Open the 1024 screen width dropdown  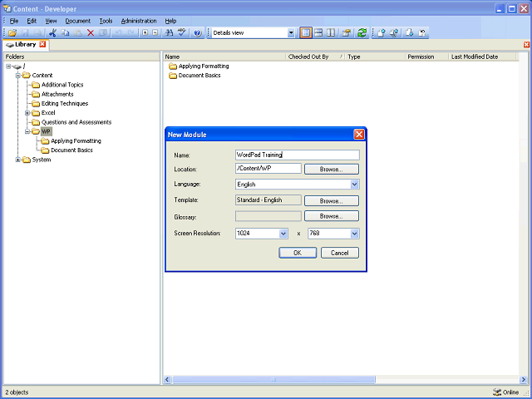coord(283,234)
